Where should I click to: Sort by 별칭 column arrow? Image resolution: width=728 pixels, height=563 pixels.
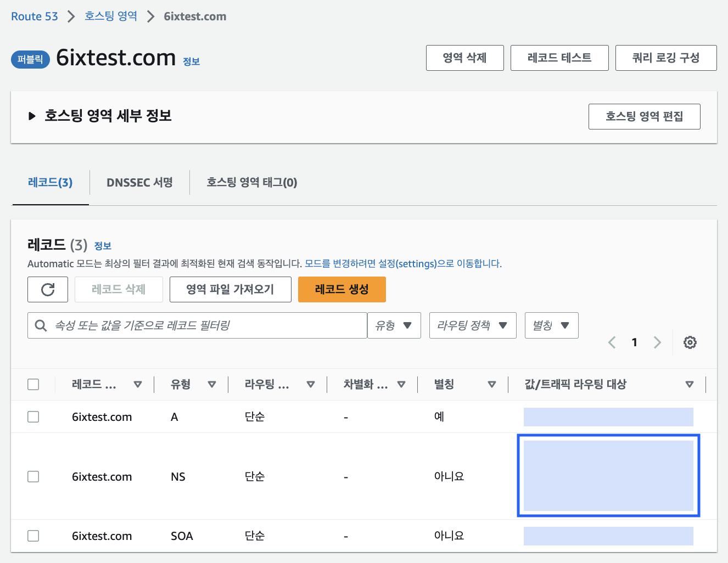click(x=492, y=385)
